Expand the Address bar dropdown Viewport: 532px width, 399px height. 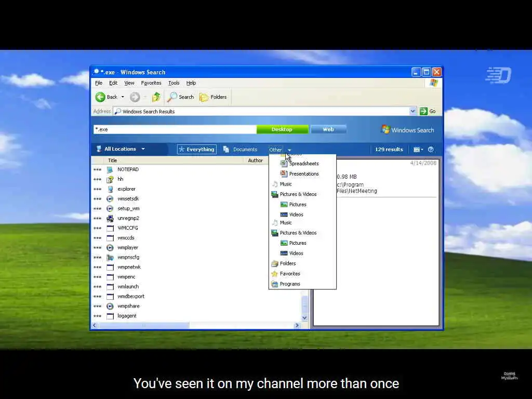coord(413,111)
